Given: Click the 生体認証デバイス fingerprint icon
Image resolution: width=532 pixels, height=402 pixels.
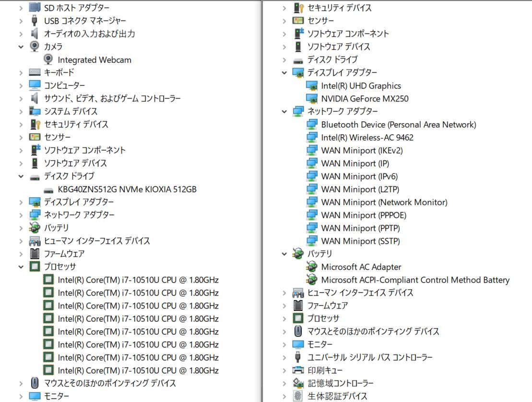Looking at the screenshot, I should point(298,396).
